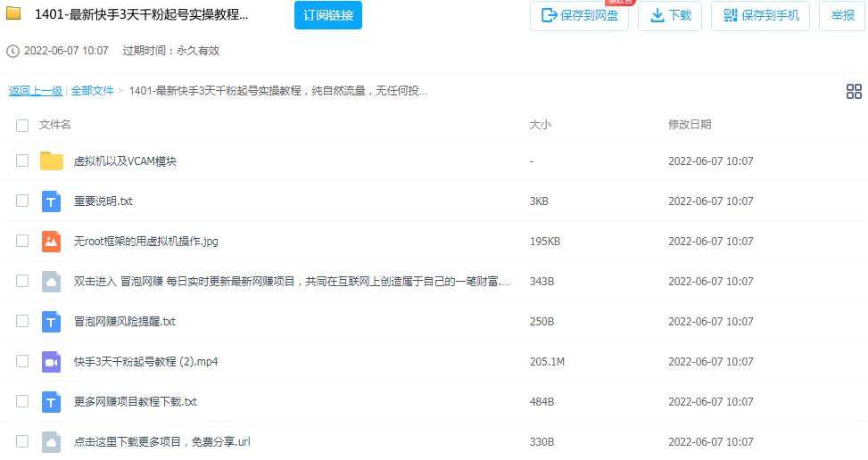Check the box for 冒泡网赚风险提醒.txt

point(22,321)
